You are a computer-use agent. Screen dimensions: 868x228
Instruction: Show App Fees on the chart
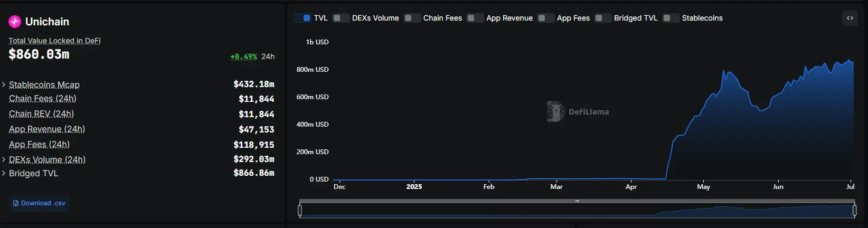tap(546, 18)
